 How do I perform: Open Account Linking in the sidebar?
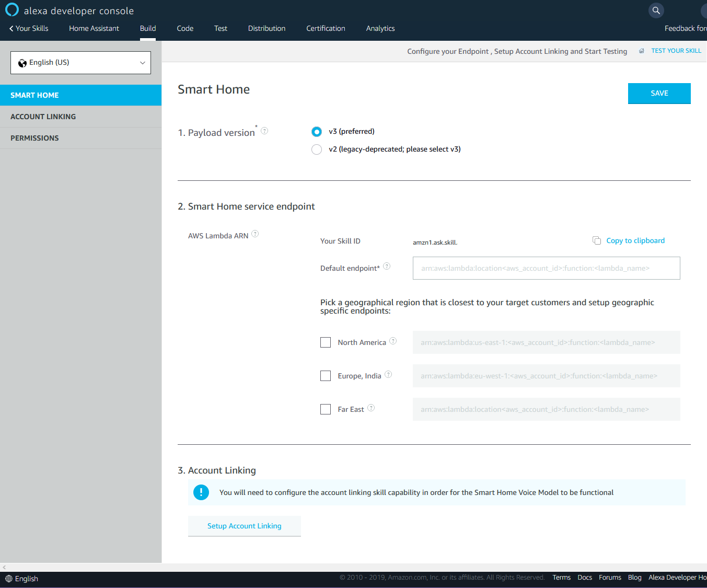click(80, 117)
